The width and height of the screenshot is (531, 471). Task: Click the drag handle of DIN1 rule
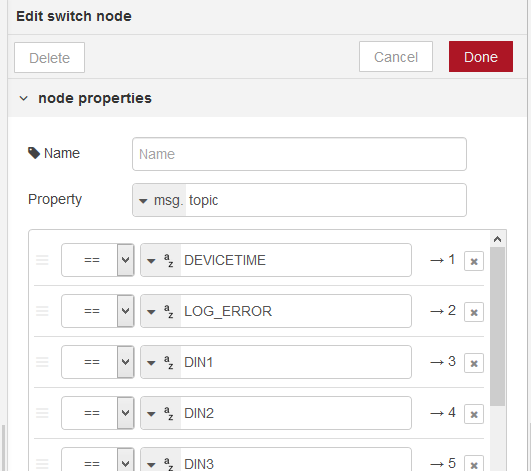click(42, 362)
